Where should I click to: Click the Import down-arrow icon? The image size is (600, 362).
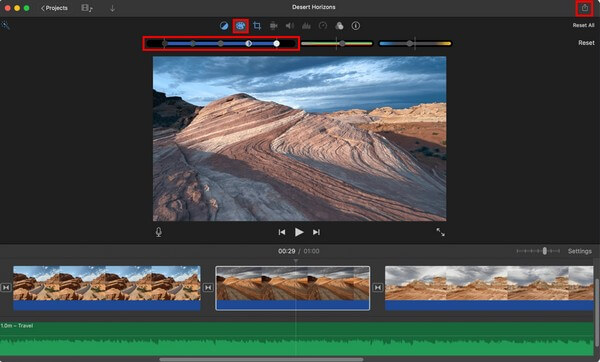click(112, 8)
